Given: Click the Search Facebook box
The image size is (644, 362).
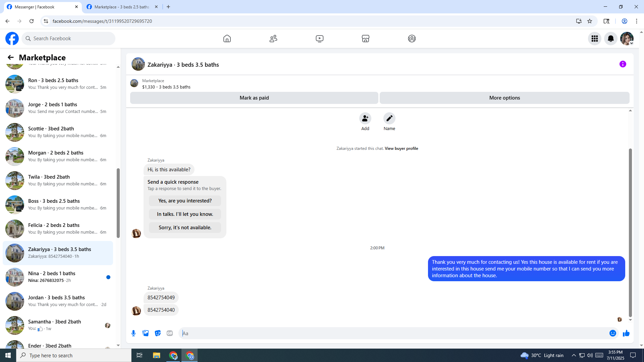Looking at the screenshot, I should [68, 39].
